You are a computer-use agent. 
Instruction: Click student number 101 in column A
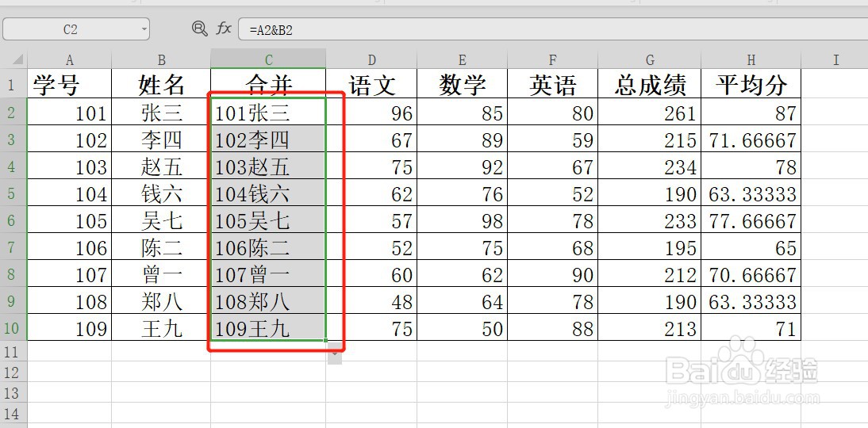coord(69,113)
